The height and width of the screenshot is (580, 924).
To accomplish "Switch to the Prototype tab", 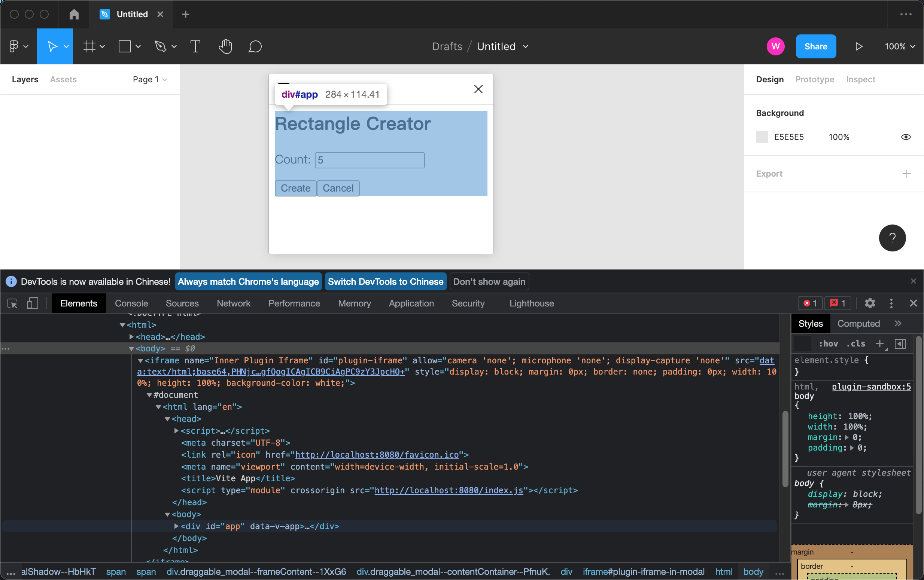I will click(814, 79).
